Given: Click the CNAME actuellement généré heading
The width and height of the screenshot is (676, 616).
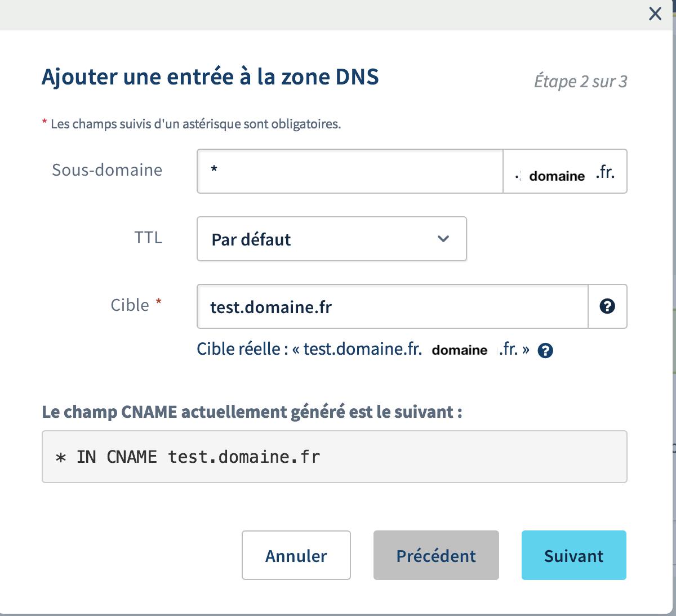Looking at the screenshot, I should (x=252, y=412).
